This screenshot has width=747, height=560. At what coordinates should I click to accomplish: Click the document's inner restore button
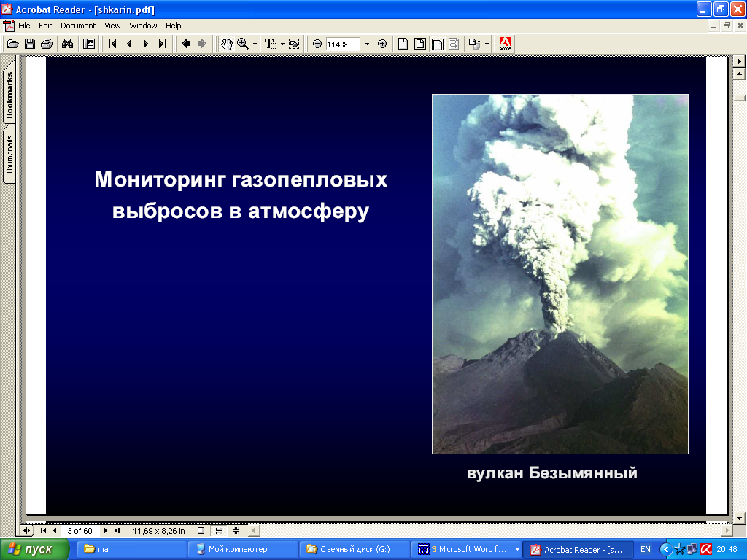727,26
